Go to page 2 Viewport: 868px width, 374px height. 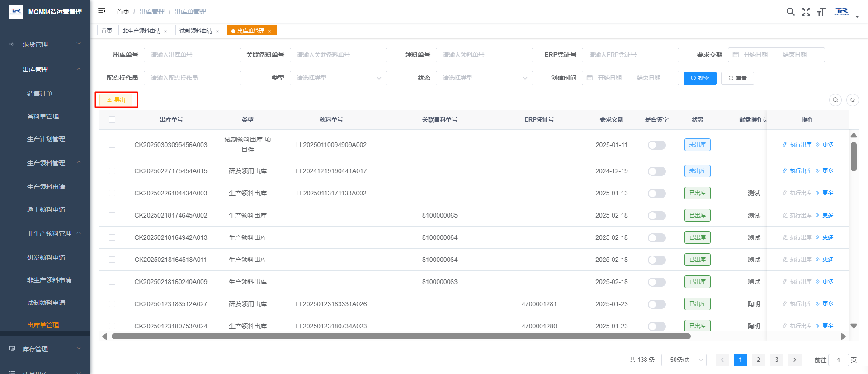(759, 360)
